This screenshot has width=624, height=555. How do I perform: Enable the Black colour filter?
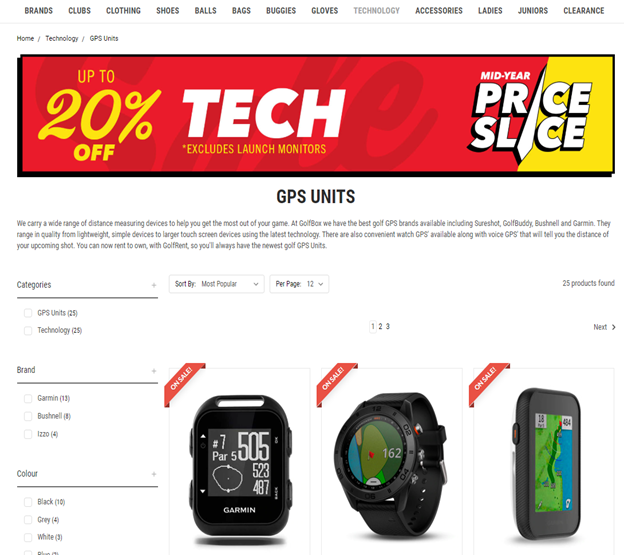point(28,502)
